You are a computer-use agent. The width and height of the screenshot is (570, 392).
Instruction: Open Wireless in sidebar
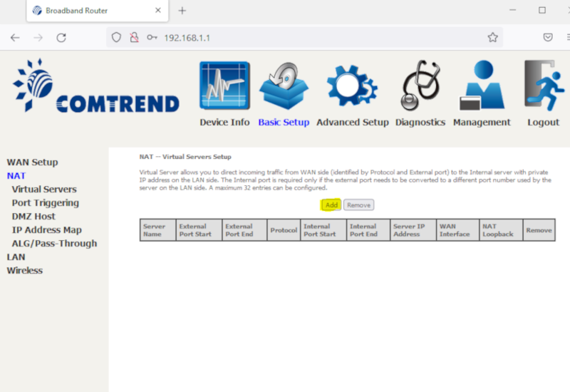coord(25,271)
